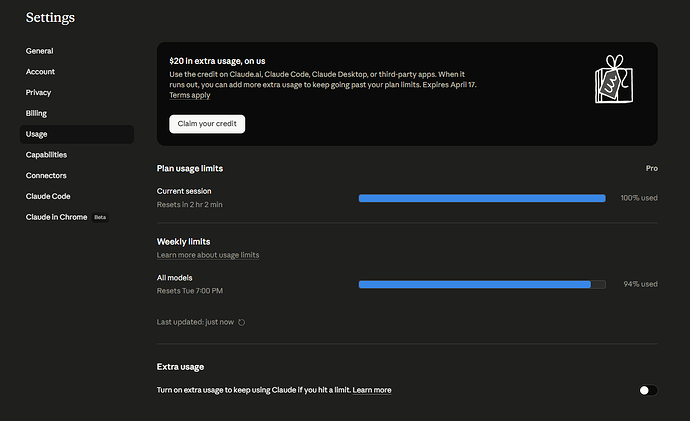690x421 pixels.
Task: Open Claude in Chrome settings
Action: pyautogui.click(x=56, y=217)
